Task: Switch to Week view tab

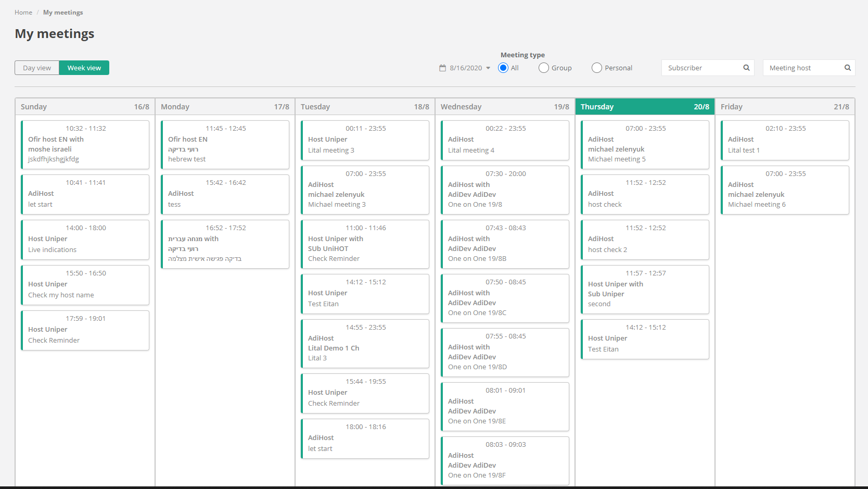Action: coord(84,68)
